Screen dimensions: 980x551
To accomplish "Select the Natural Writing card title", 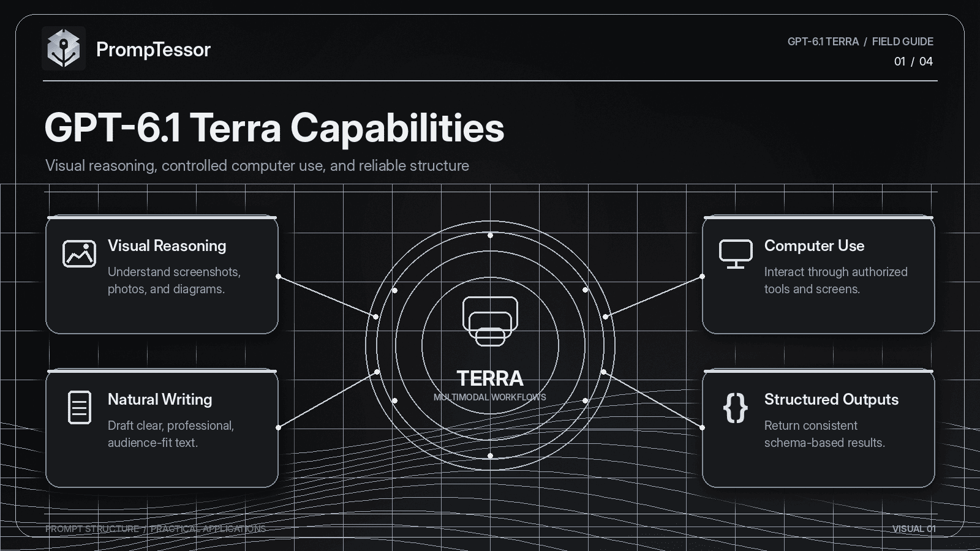I will tap(160, 399).
